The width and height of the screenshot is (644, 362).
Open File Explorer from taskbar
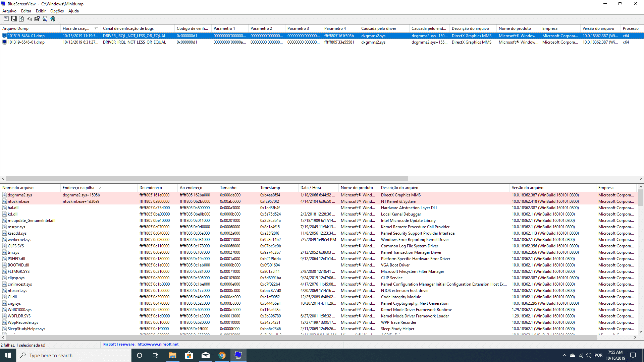coord(172,355)
